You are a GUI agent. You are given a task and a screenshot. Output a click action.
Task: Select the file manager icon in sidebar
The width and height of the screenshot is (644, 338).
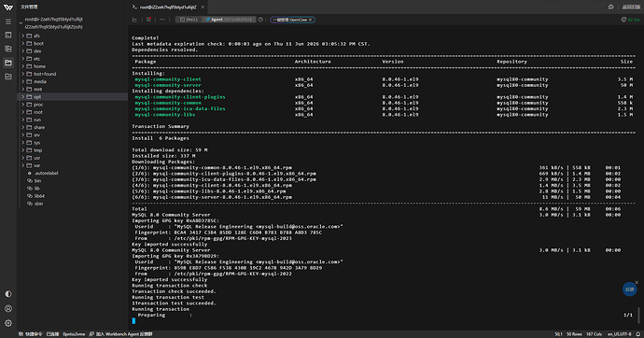pos(8,63)
